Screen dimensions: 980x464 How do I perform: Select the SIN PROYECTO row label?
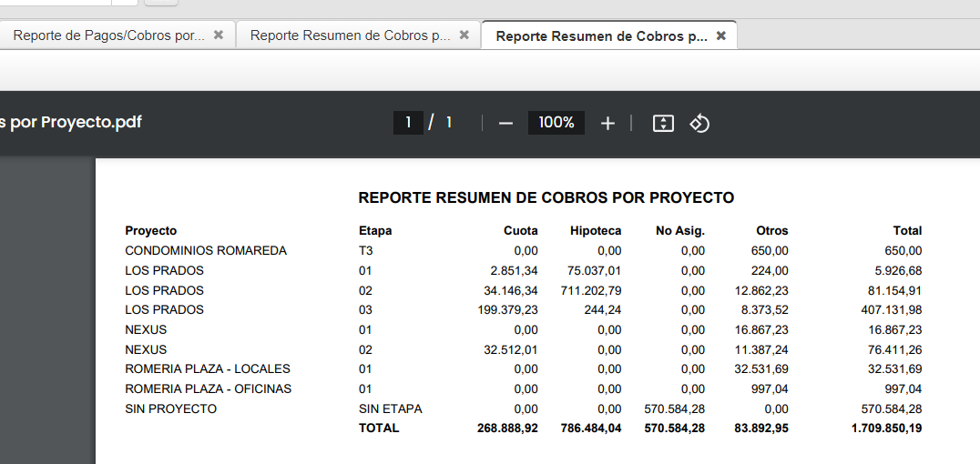(171, 409)
